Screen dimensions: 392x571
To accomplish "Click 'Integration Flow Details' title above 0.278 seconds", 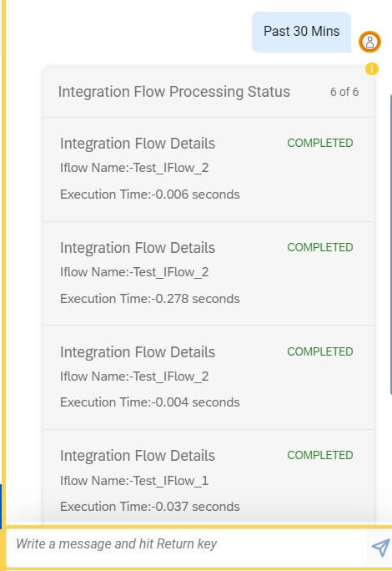I will coord(138,248).
